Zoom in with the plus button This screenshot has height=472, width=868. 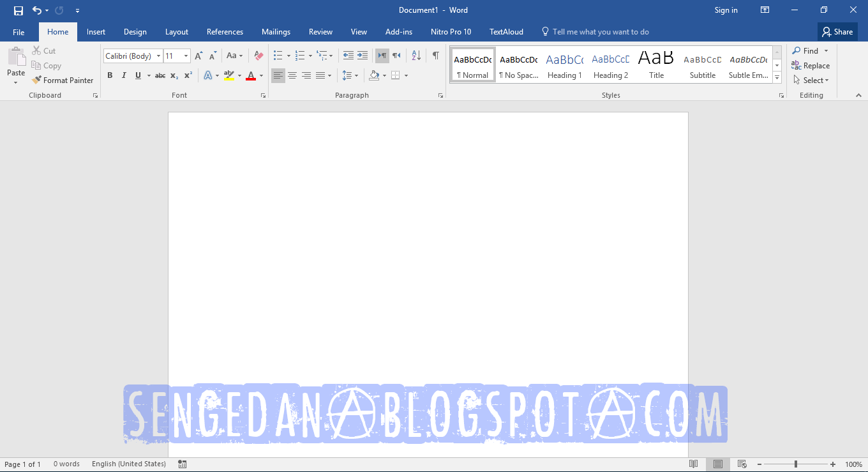(x=833, y=464)
